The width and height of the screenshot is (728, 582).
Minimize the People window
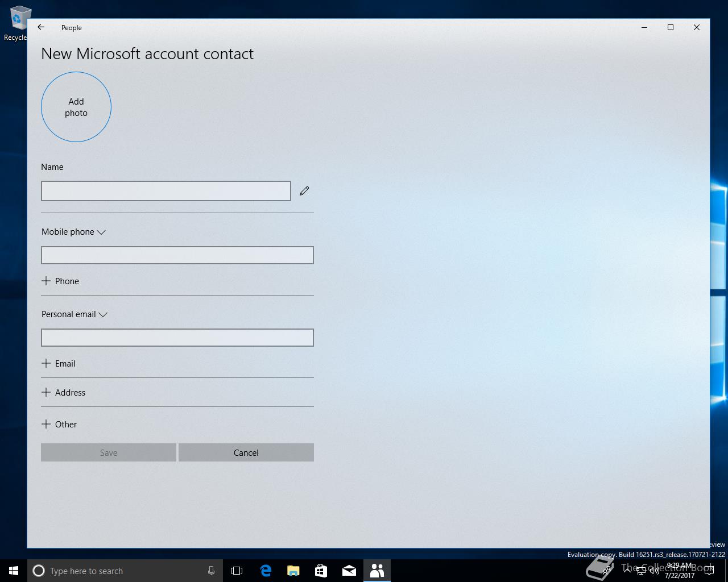(x=644, y=27)
